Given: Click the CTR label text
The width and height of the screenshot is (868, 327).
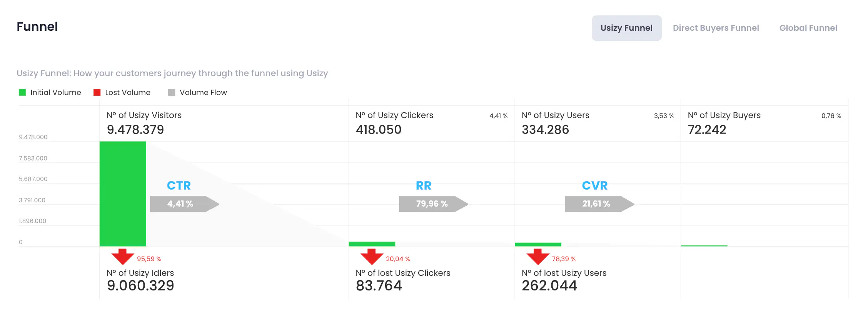Looking at the screenshot, I should point(179,185).
